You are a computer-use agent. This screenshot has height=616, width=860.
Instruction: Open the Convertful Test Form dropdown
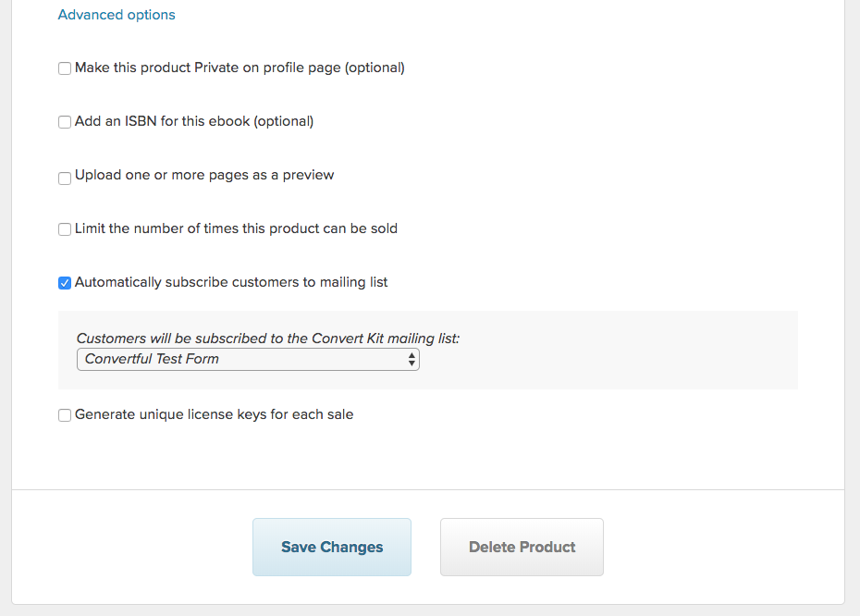[248, 359]
